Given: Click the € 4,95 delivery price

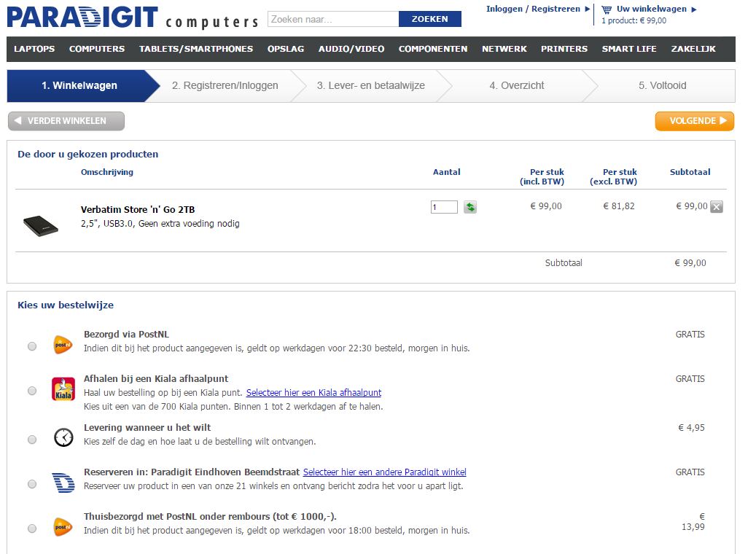Looking at the screenshot, I should [x=691, y=428].
